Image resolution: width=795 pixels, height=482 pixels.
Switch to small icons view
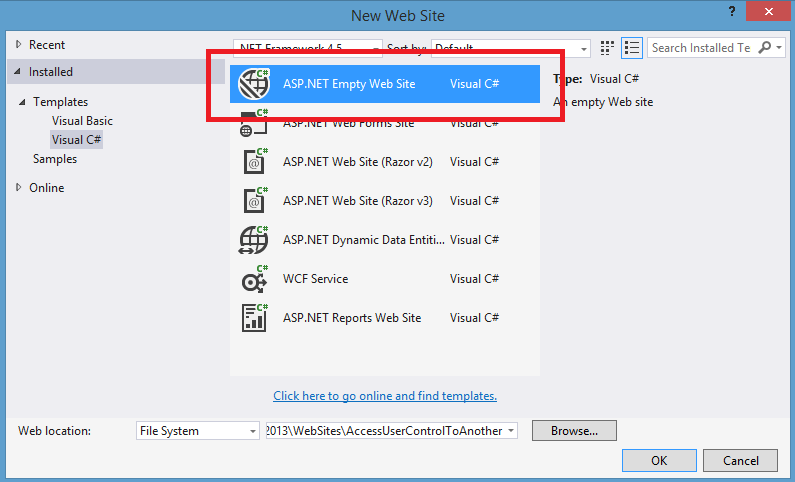tap(608, 48)
